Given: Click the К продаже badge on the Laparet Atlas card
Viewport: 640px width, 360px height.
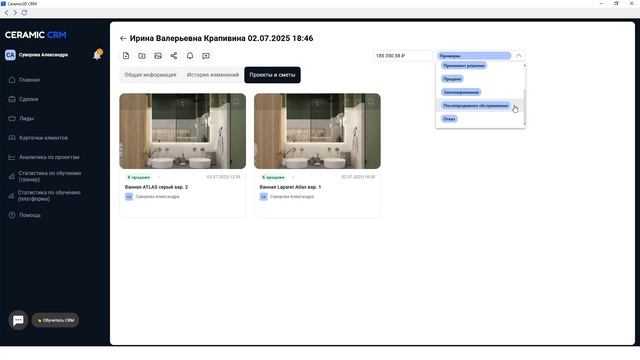Looking at the screenshot, I should pos(273,178).
